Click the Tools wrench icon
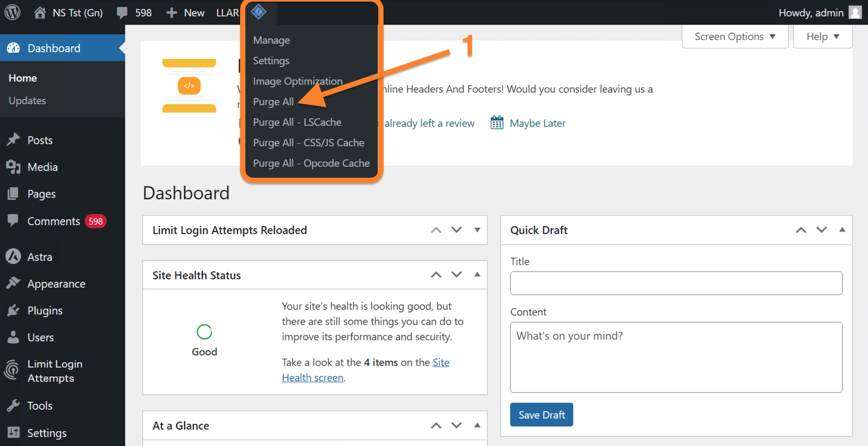868x446 pixels. click(x=13, y=406)
